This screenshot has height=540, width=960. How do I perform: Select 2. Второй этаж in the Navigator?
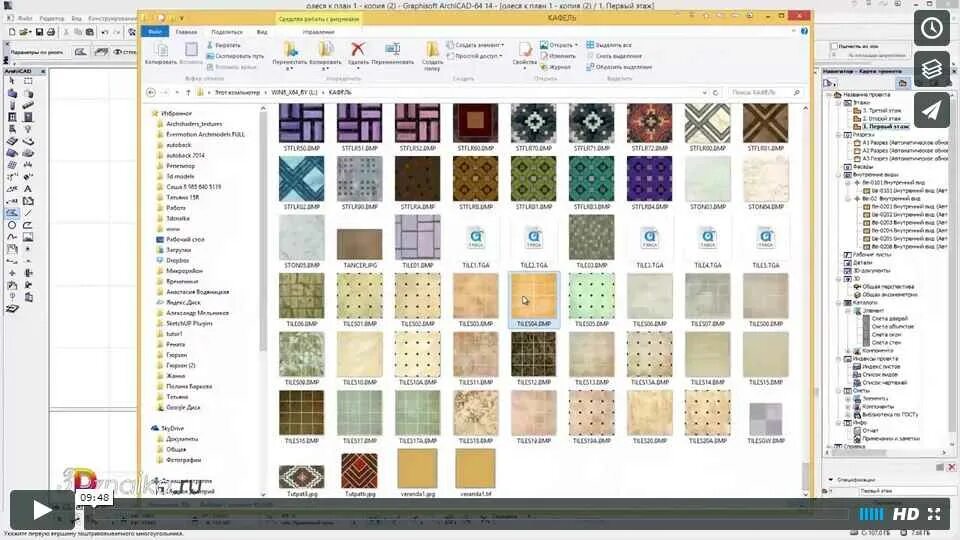click(881, 119)
